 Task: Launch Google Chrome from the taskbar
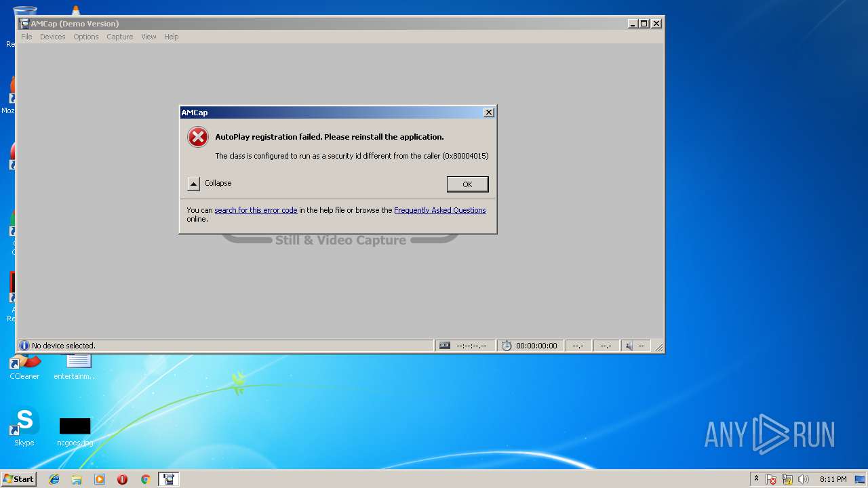[145, 479]
